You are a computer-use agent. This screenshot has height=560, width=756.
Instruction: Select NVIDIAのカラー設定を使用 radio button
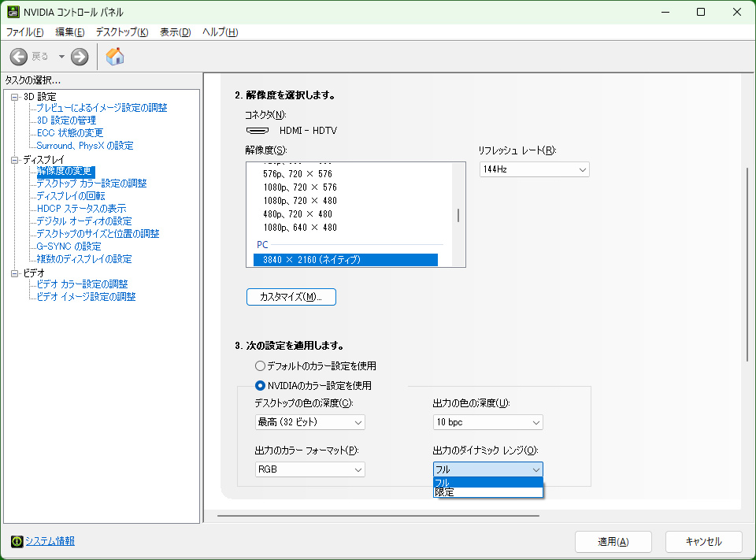261,385
